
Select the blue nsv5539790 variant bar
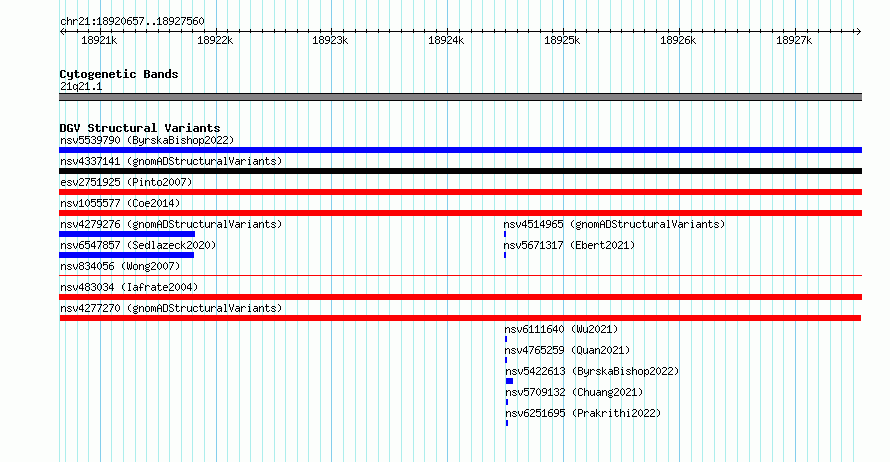point(460,150)
